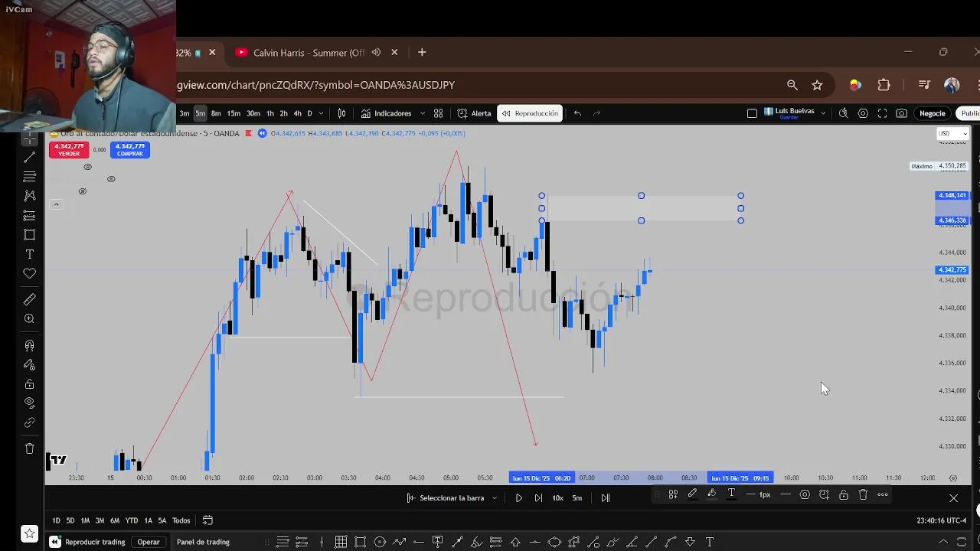The width and height of the screenshot is (980, 551).
Task: Add alert on the selected drawing
Action: pyautogui.click(x=824, y=495)
